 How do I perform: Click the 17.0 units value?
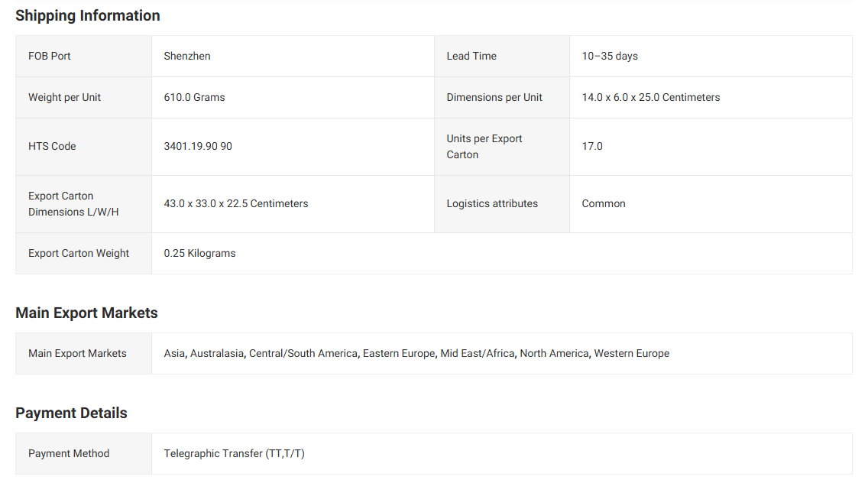pos(592,146)
